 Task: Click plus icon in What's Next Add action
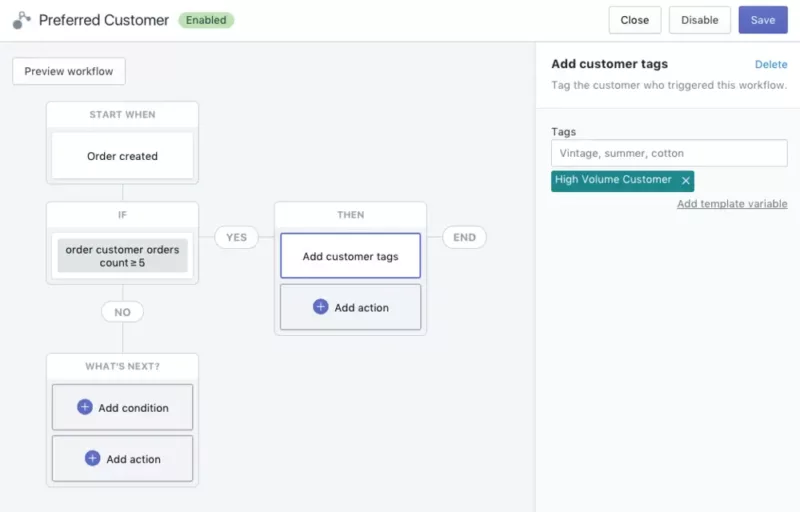point(92,458)
